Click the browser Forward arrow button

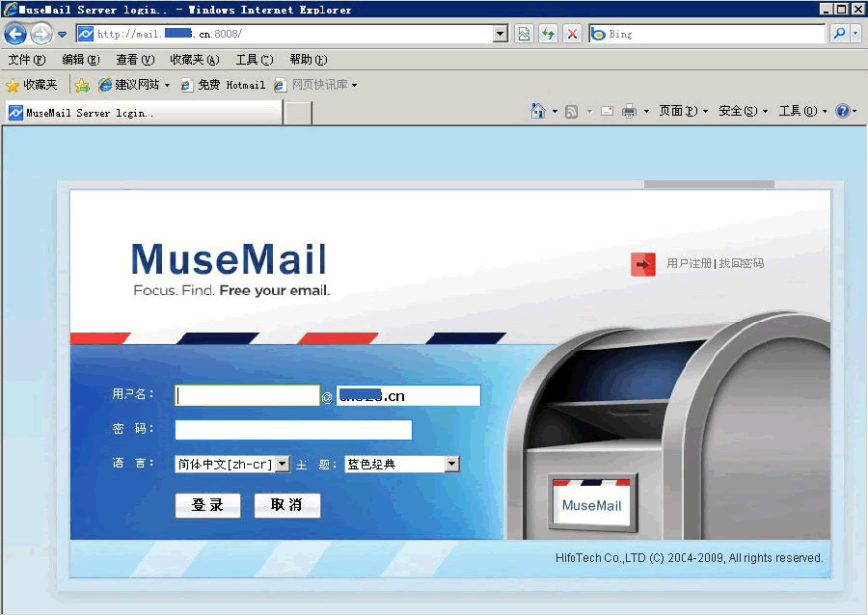click(x=41, y=34)
